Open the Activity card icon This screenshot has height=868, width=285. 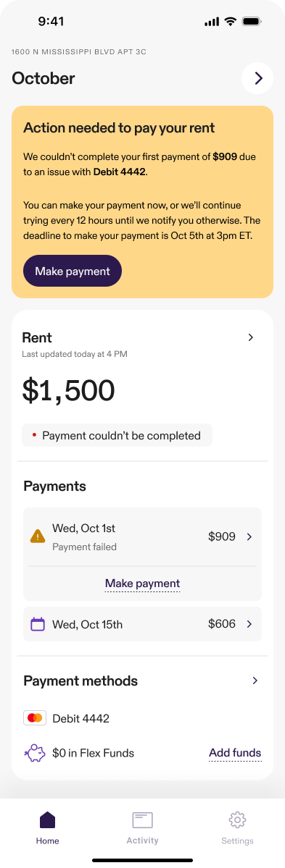(142, 819)
